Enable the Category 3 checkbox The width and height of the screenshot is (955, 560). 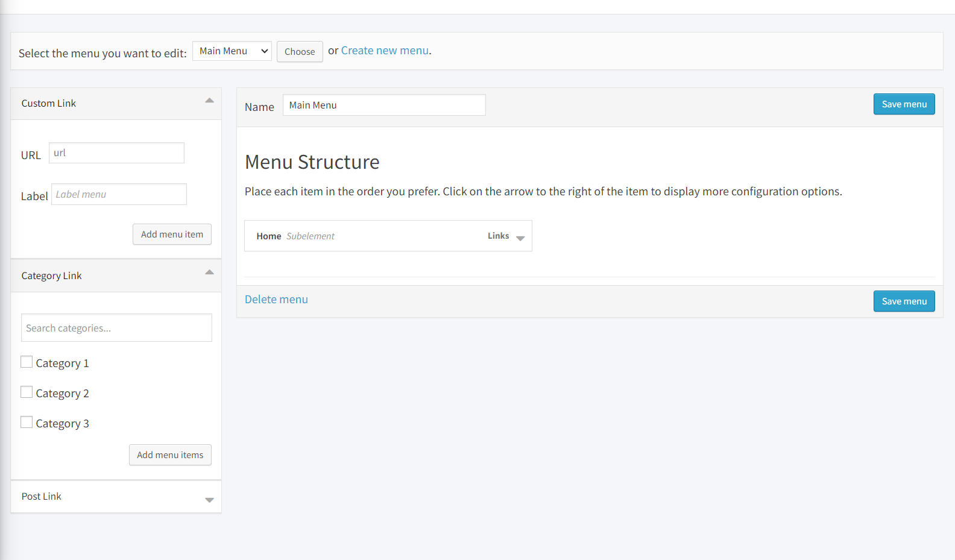tap(27, 422)
